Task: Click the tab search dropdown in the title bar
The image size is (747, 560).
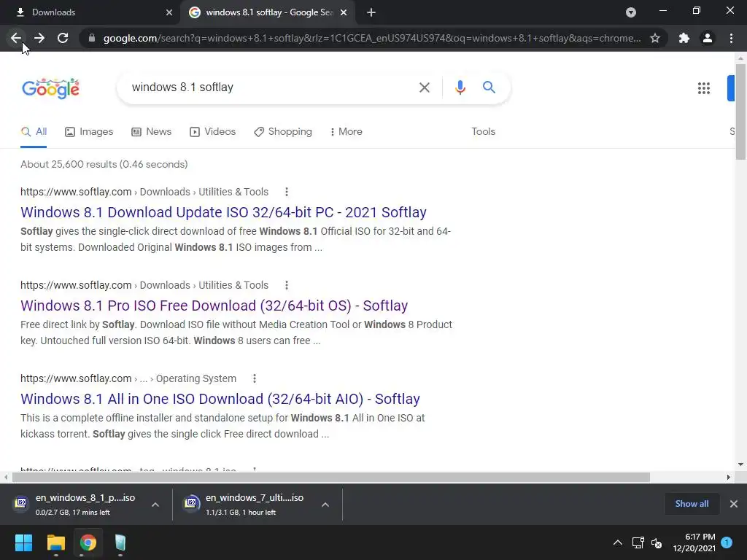Action: 631,12
